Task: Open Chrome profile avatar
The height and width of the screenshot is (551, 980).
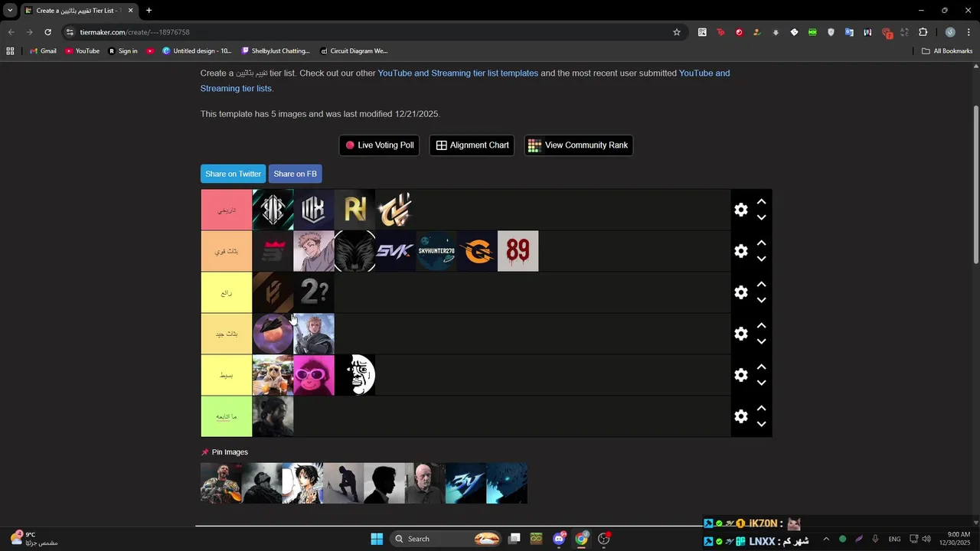Action: click(x=950, y=32)
